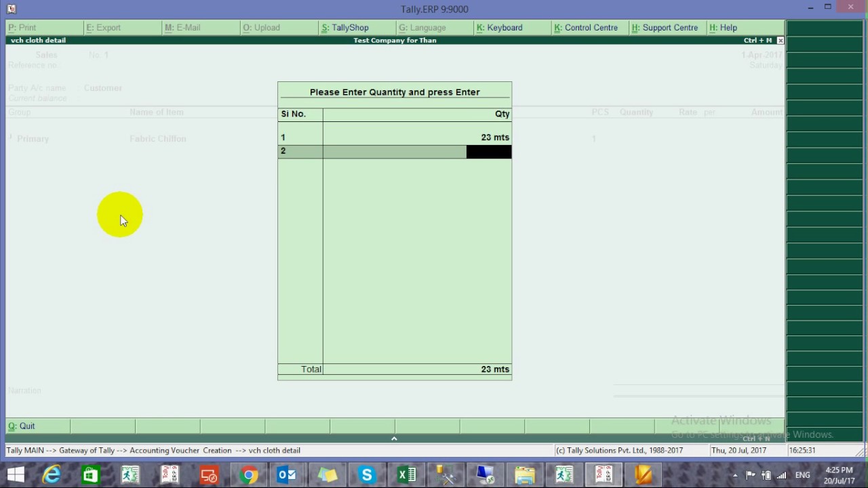Click the Qty column header
The height and width of the screenshot is (488, 868).
(502, 114)
